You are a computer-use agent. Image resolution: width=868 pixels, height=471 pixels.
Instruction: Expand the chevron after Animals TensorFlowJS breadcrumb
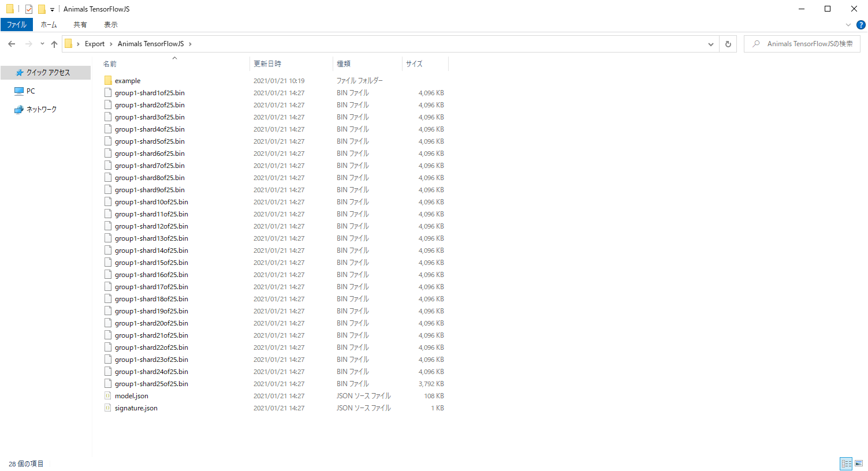point(190,44)
